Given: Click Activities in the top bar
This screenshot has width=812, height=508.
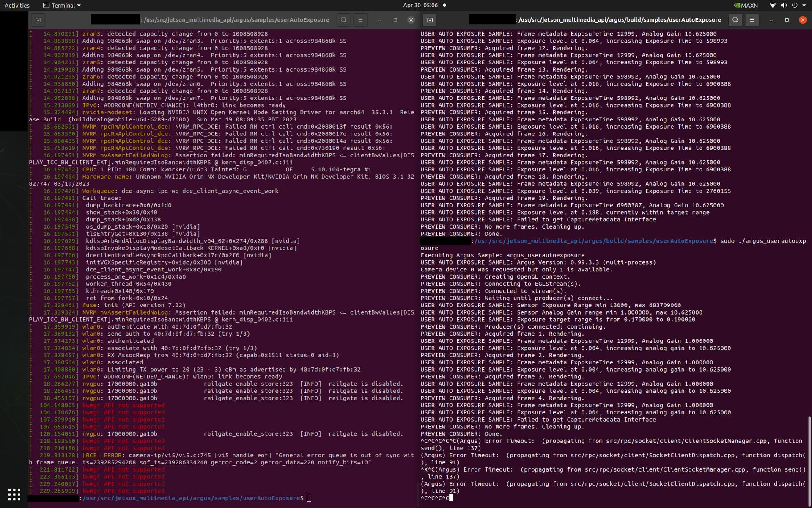Looking at the screenshot, I should click(x=16, y=5).
